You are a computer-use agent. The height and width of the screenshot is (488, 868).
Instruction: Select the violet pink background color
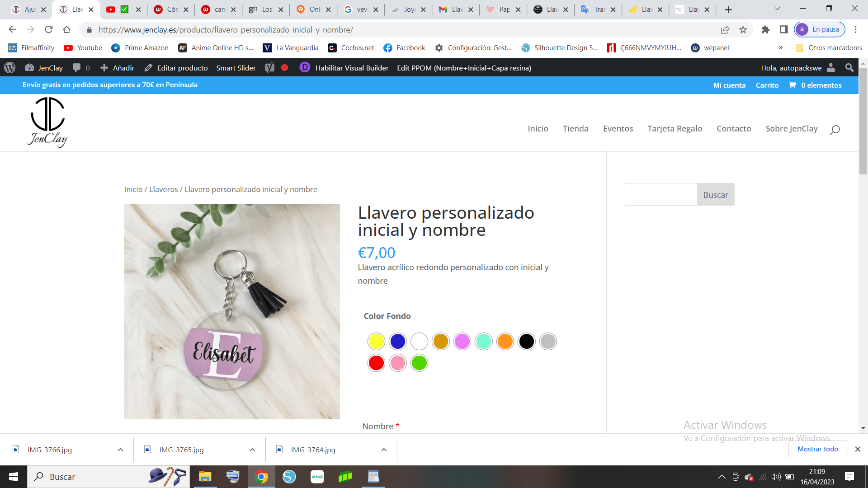(462, 342)
